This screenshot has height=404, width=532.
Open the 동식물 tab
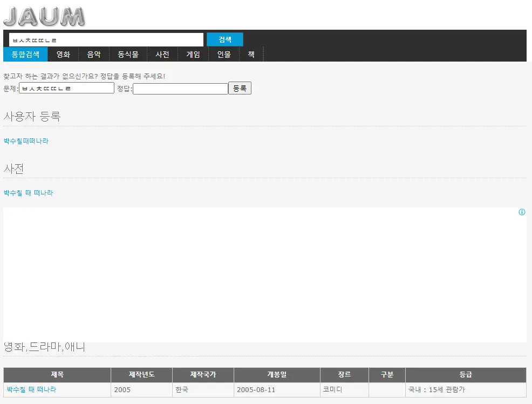pos(128,55)
